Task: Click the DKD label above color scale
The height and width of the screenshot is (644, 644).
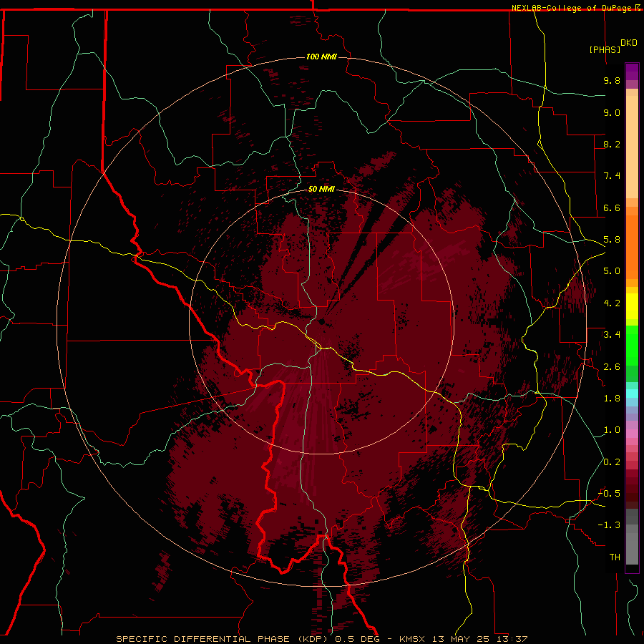Action: [x=629, y=43]
